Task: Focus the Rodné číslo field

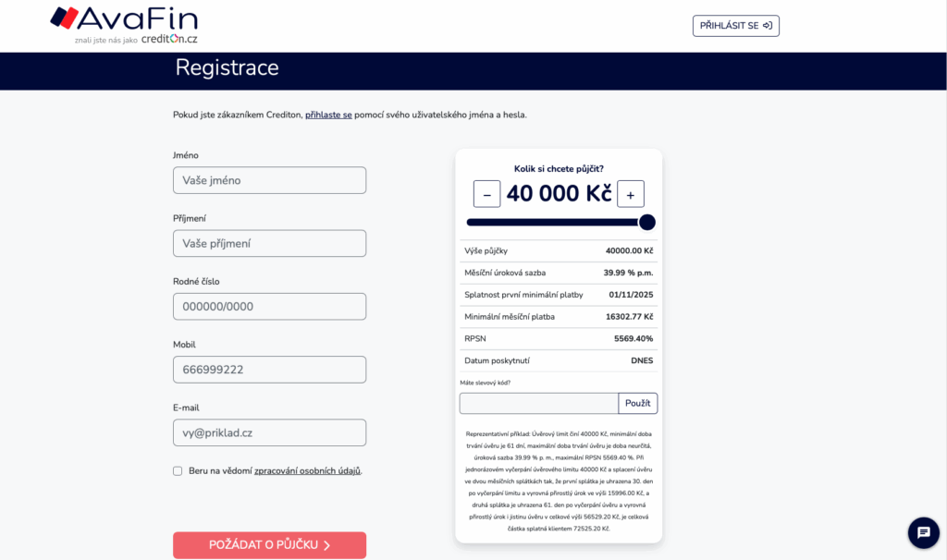Action: point(269,307)
